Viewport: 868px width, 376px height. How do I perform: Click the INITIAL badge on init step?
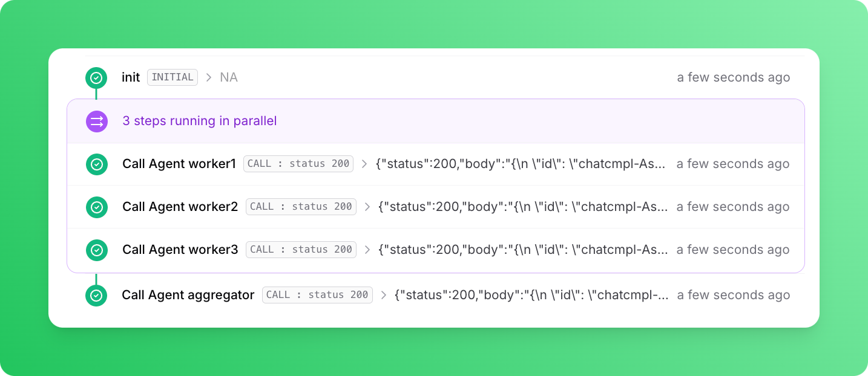point(173,77)
